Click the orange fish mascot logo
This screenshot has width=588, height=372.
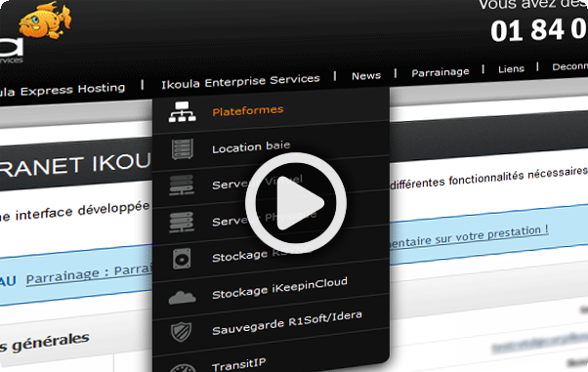point(45,21)
